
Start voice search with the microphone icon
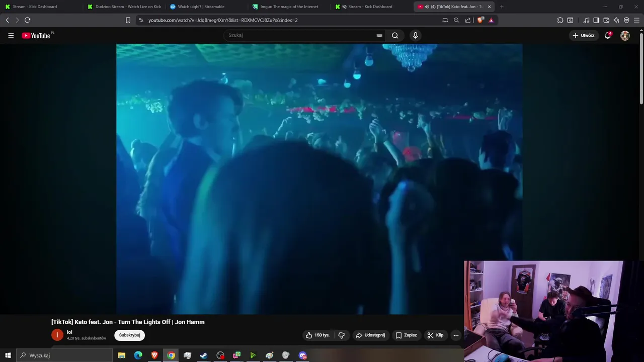[415, 36]
